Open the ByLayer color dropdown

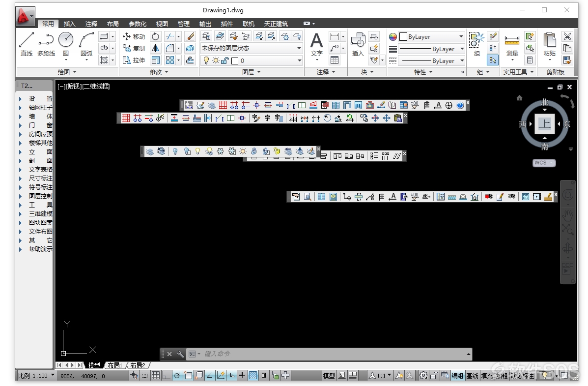[x=431, y=37]
